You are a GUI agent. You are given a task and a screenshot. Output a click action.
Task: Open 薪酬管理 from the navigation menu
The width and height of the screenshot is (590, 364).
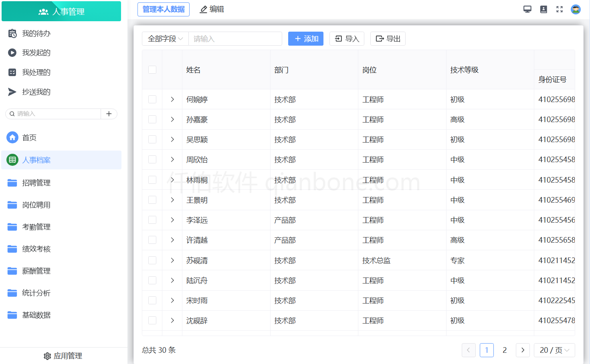(x=36, y=271)
